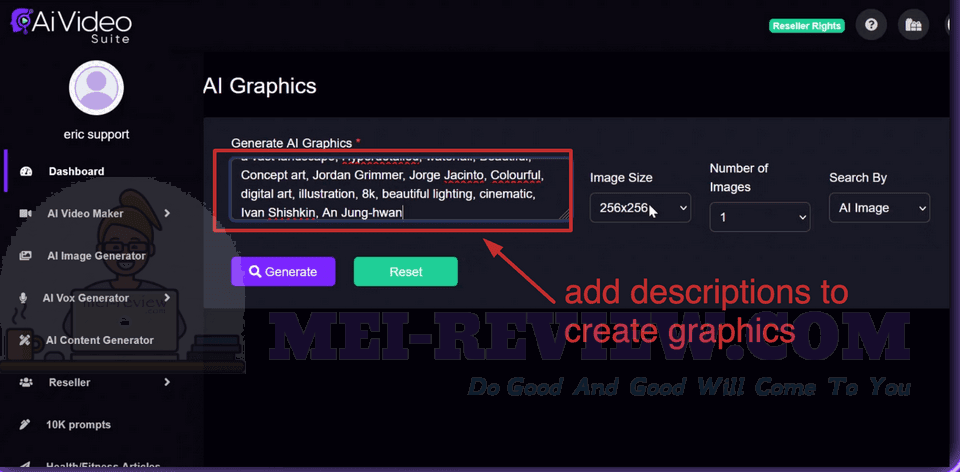This screenshot has width=960, height=472.
Task: Open AI Video Maker menu item
Action: (x=86, y=214)
